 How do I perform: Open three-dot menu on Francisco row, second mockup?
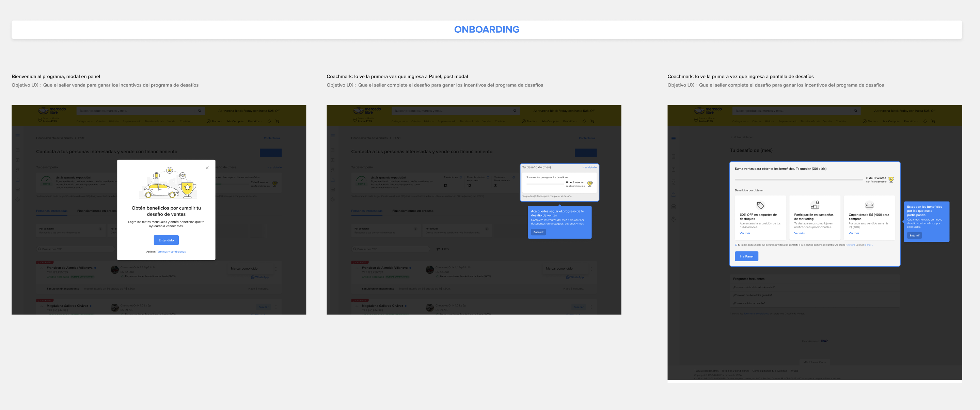click(x=591, y=269)
